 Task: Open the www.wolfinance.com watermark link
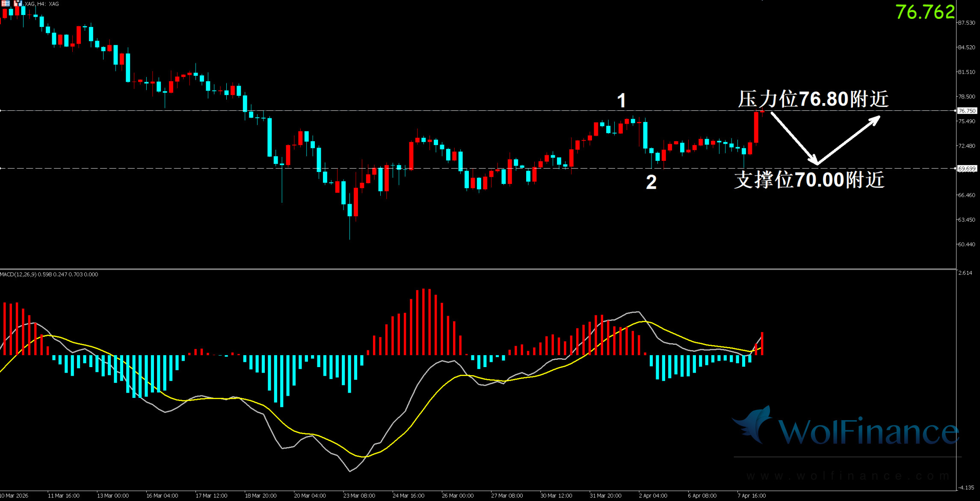pyautogui.click(x=847, y=476)
